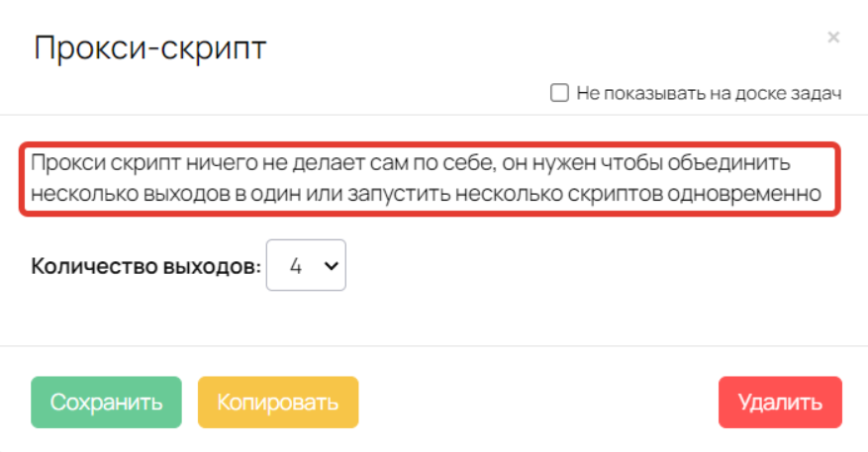Save the script with the green Сохранить button
This screenshot has height=452, width=868.
(106, 403)
